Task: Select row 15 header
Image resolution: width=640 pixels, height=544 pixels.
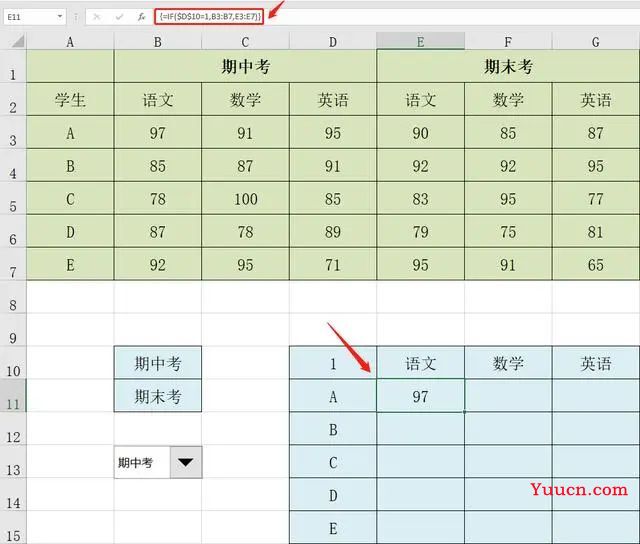Action: [13, 528]
